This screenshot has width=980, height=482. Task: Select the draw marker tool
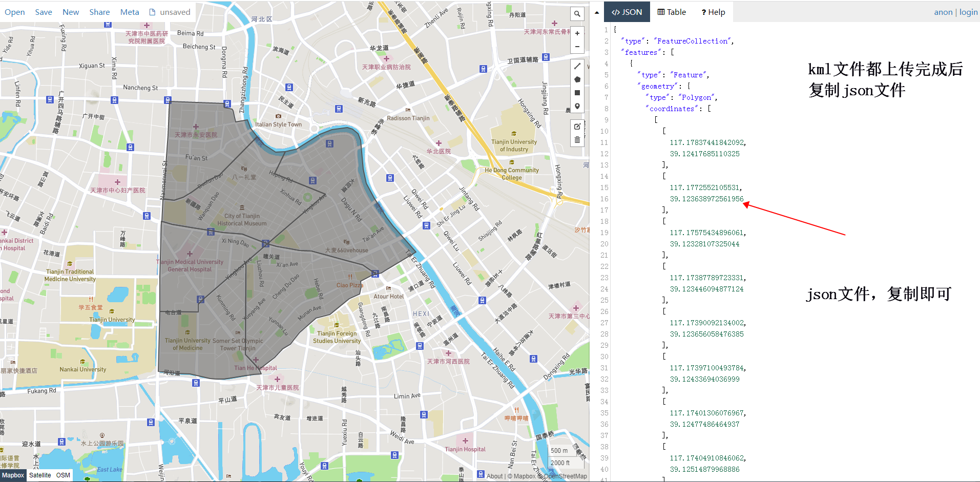coord(577,106)
